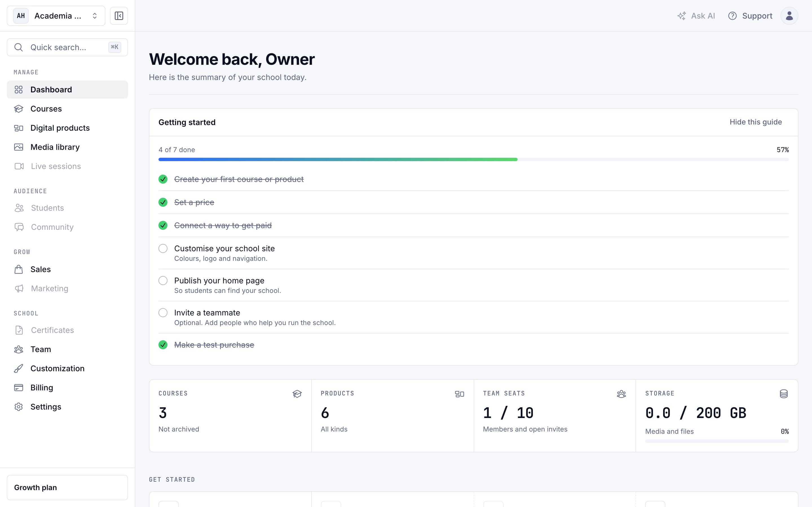Focus the Quick search field

click(x=67, y=47)
